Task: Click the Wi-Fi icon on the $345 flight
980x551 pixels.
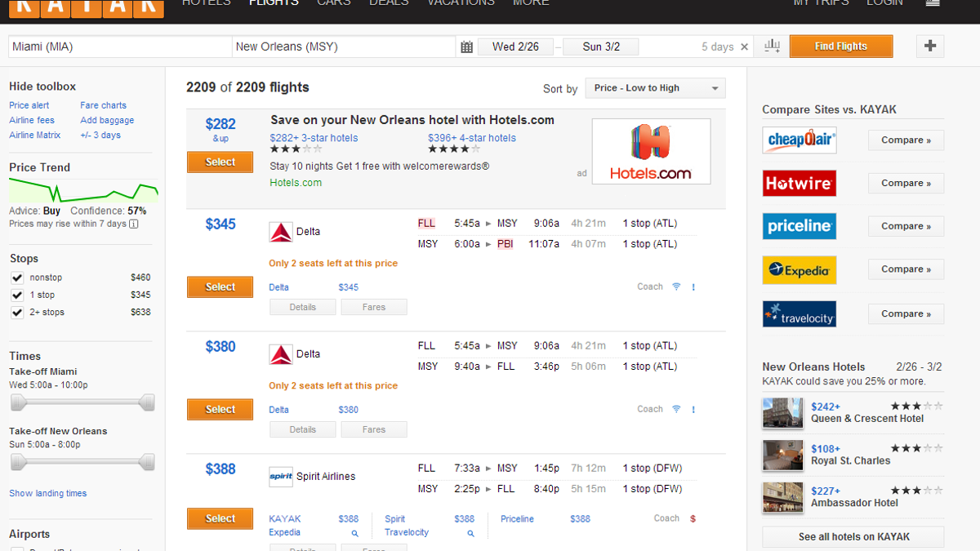Action: (676, 287)
